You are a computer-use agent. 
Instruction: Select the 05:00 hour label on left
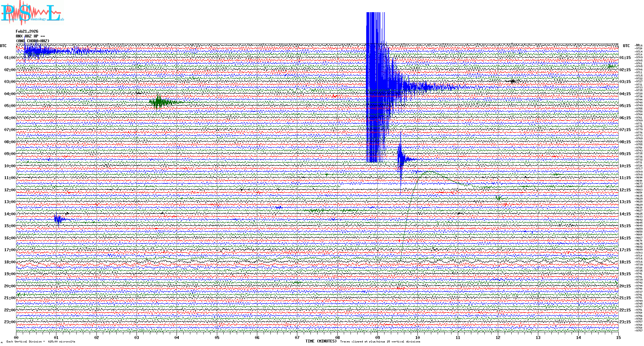pos(10,106)
